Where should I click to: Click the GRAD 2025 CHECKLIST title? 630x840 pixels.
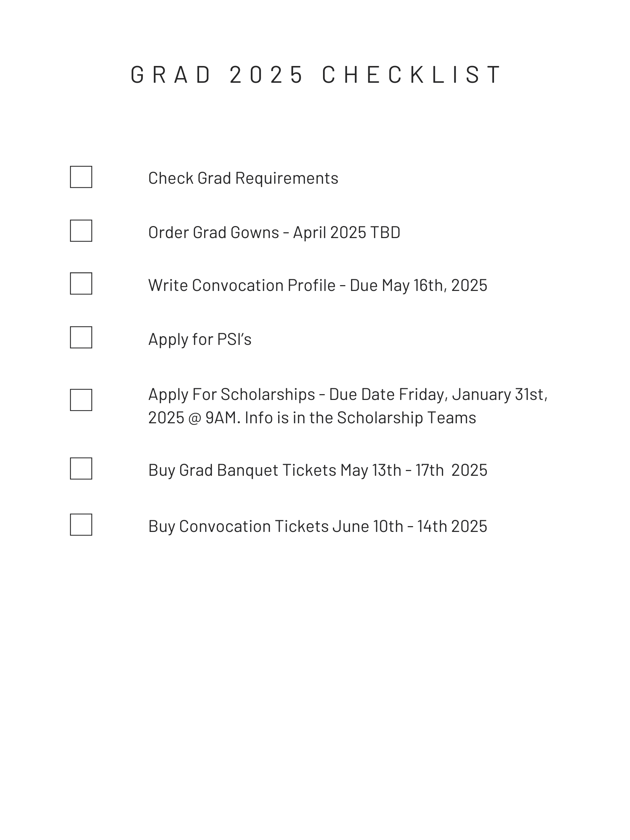click(x=316, y=74)
